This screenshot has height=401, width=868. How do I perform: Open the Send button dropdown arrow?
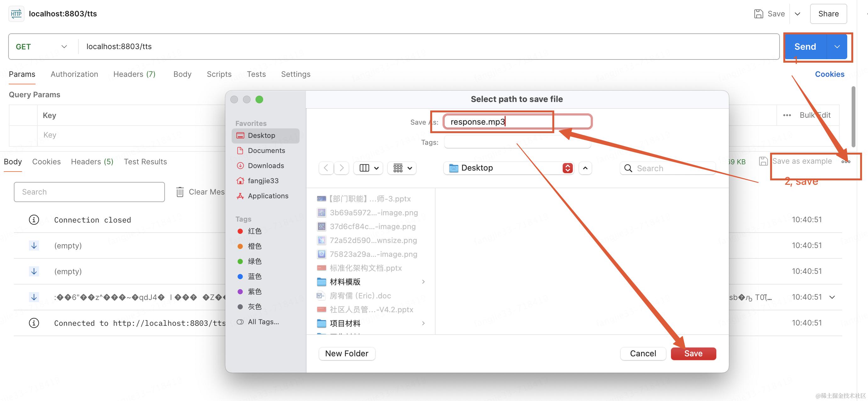tap(837, 47)
